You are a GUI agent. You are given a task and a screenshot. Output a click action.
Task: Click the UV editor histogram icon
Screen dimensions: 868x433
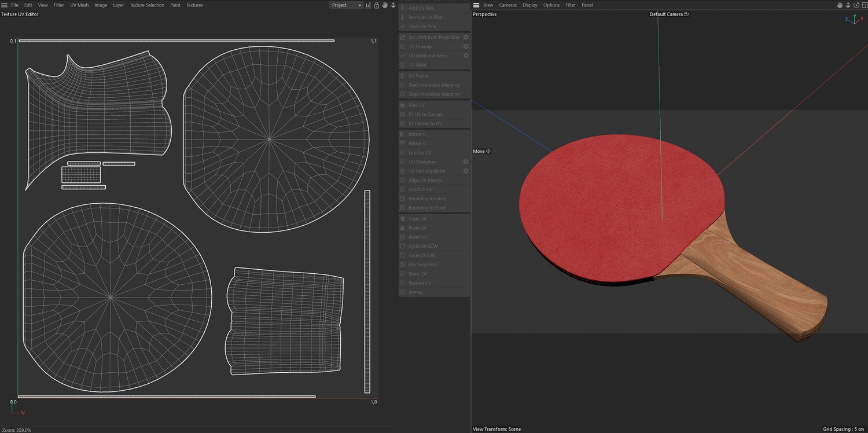(368, 5)
